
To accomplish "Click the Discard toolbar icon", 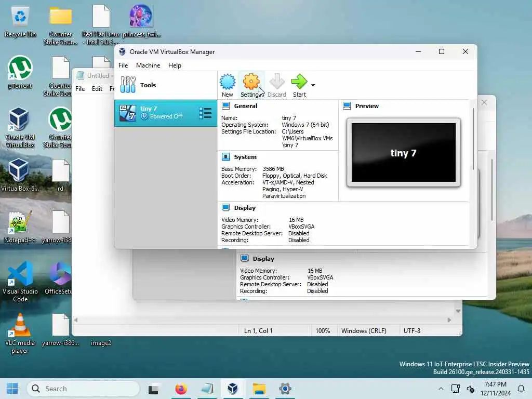I will (276, 86).
